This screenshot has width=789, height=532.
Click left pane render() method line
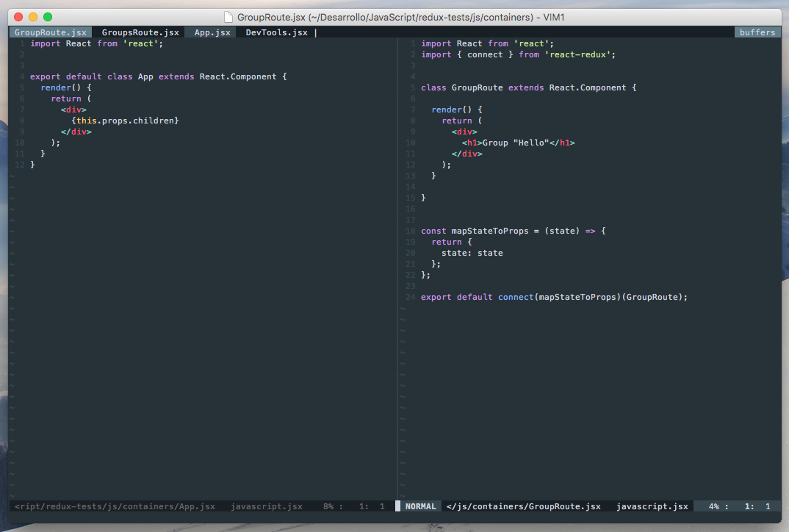coord(66,87)
